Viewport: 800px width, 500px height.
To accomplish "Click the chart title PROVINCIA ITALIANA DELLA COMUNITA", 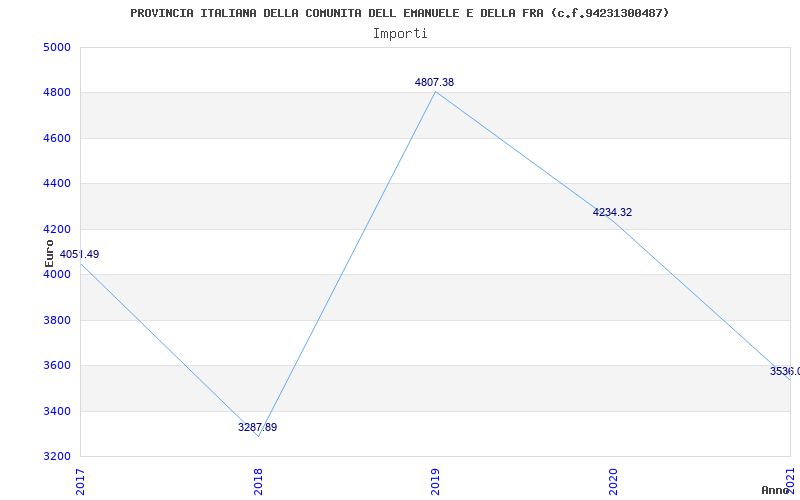I will coord(399,13).
